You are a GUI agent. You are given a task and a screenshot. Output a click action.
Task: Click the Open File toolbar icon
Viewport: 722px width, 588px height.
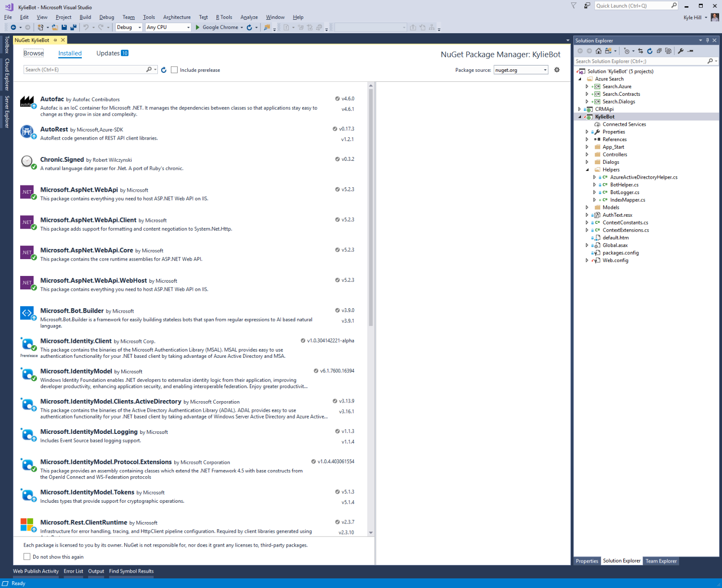(x=55, y=27)
